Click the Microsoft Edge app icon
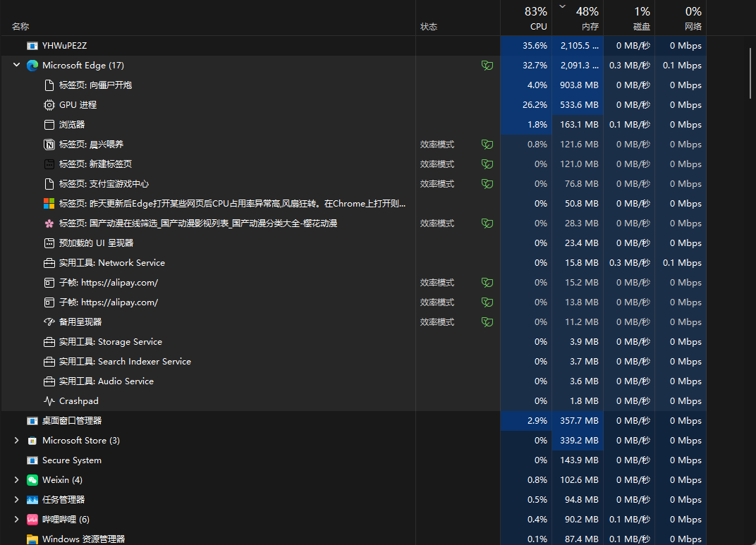 pos(32,66)
